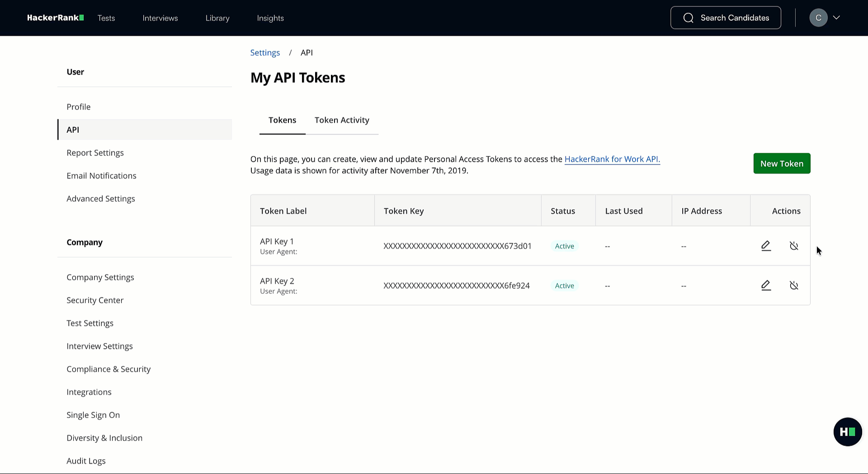The image size is (868, 474).
Task: Open Search Candidates box
Action: coord(726,18)
